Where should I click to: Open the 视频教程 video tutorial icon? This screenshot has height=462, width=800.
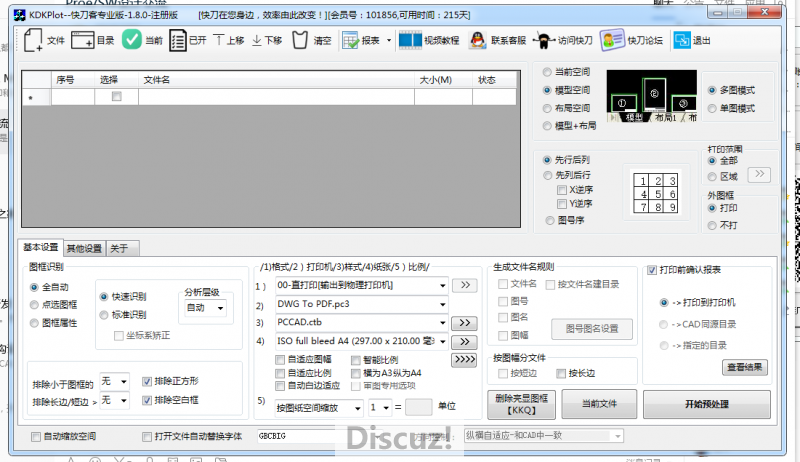pos(410,40)
